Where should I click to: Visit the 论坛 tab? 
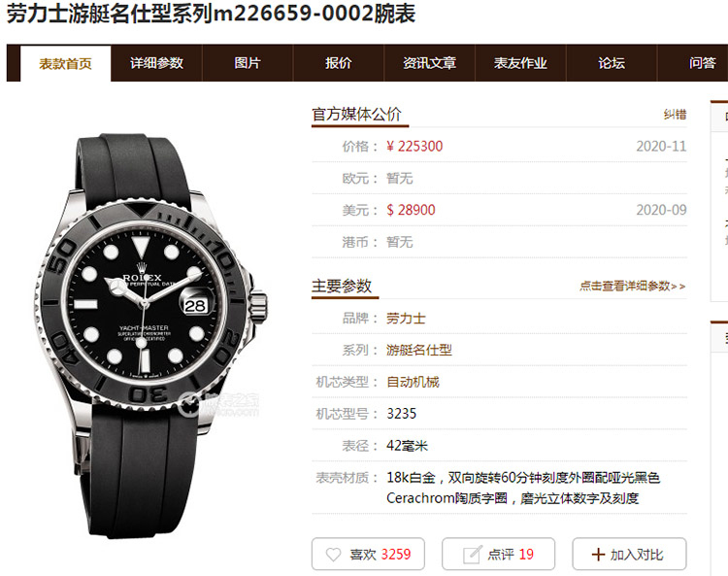click(x=612, y=63)
